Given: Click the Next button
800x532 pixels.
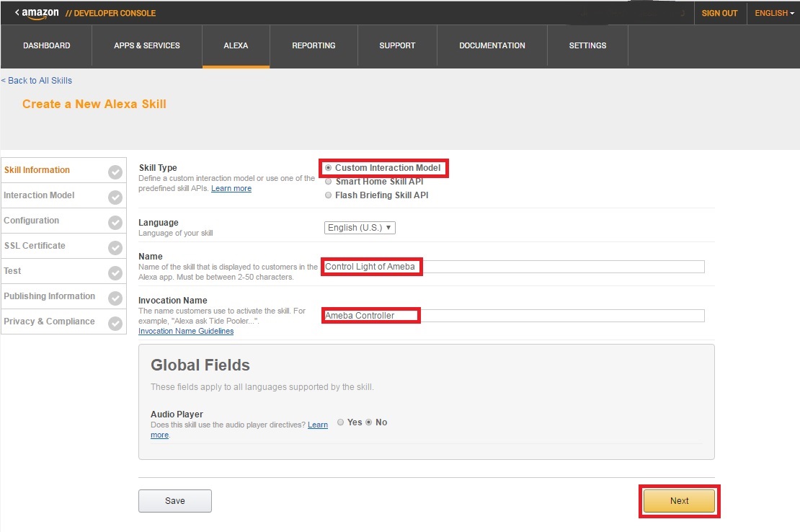Looking at the screenshot, I should click(679, 501).
